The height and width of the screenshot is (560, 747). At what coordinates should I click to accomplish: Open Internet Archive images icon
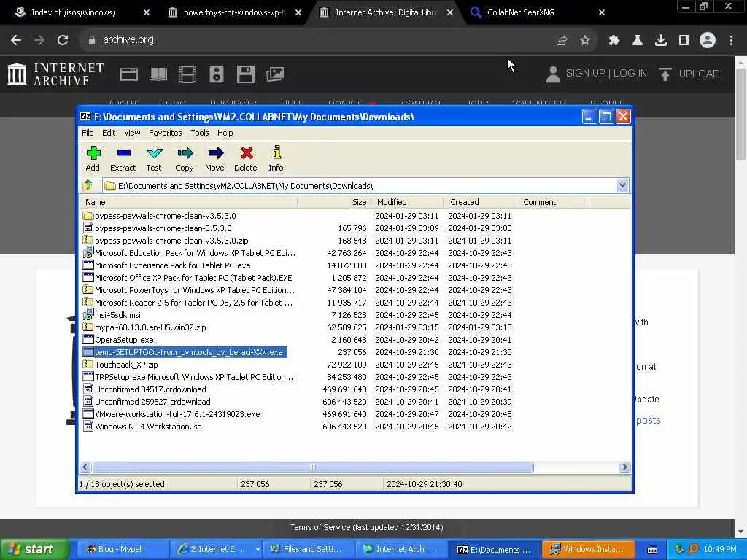(275, 74)
